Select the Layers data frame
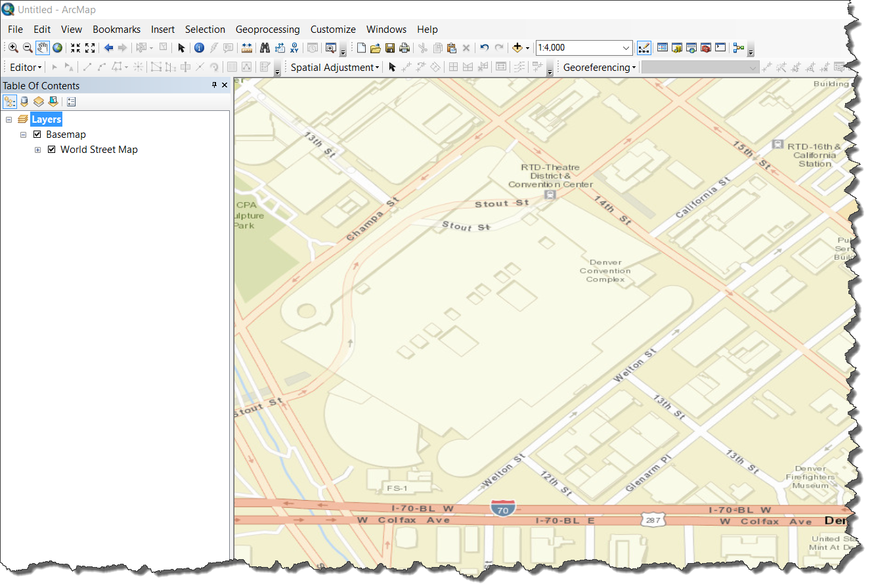Screen dimensions: 874x588 coord(46,119)
